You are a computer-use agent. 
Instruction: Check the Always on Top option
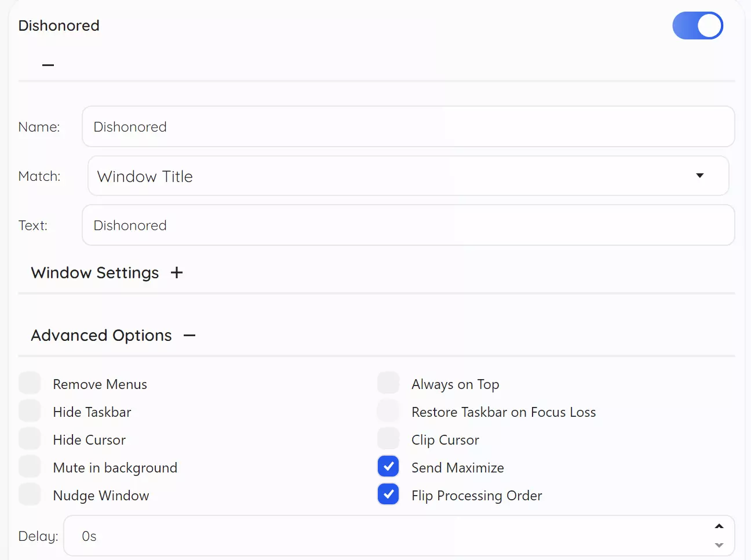pos(388,383)
